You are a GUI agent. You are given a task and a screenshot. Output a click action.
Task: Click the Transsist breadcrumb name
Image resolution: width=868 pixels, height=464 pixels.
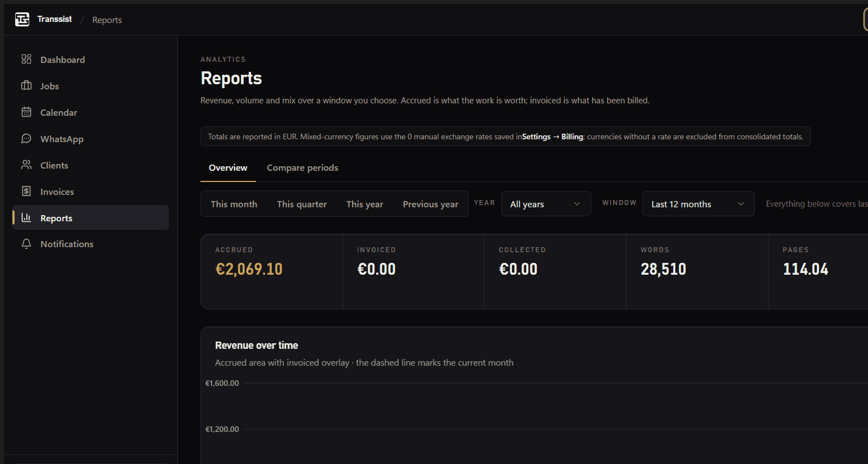point(54,19)
